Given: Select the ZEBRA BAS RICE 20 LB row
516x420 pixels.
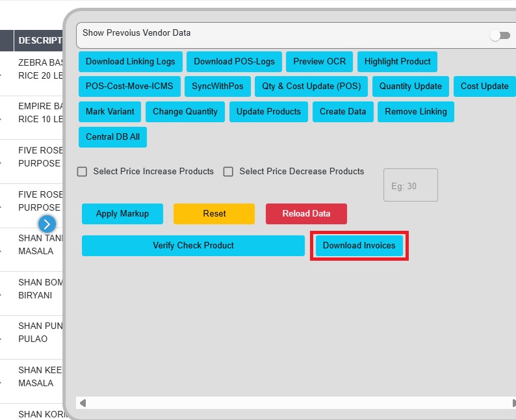Looking at the screenshot, I should [x=31, y=73].
